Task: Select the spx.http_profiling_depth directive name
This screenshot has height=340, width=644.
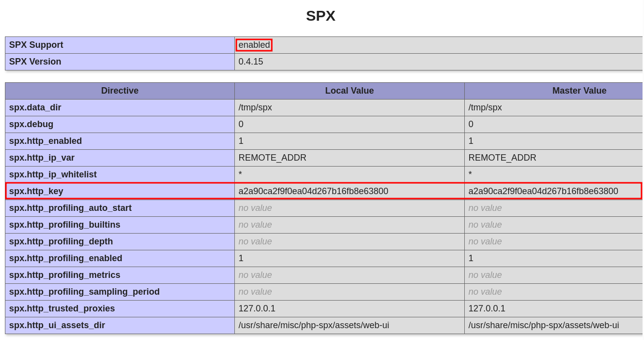Action: click(x=61, y=241)
